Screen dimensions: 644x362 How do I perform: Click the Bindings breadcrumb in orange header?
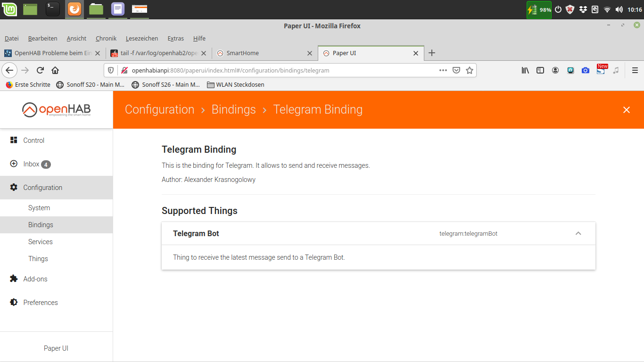234,109
